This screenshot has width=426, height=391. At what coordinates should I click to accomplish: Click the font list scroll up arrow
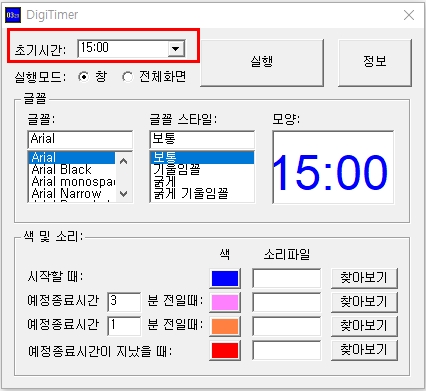click(123, 161)
